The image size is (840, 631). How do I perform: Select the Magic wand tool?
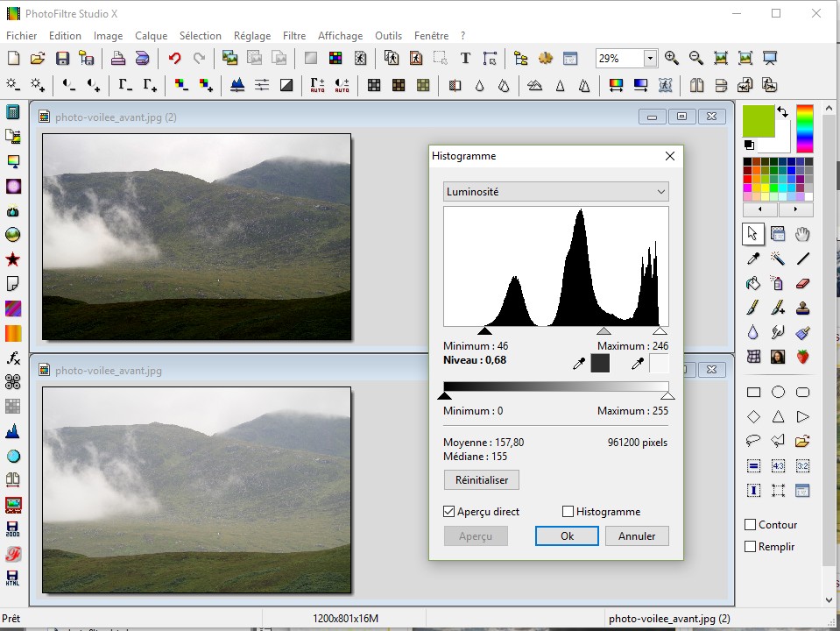778,259
